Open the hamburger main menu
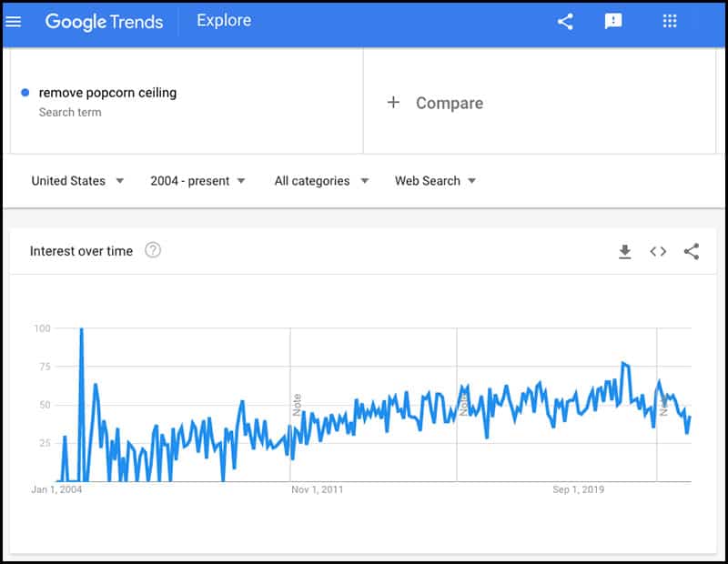The image size is (728, 564). click(x=13, y=21)
